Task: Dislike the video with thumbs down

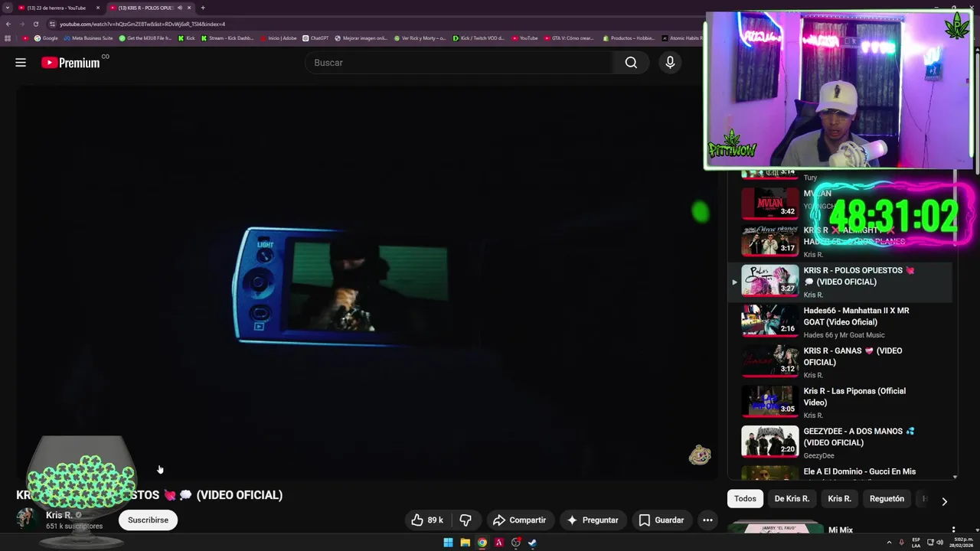Action: 465,520
